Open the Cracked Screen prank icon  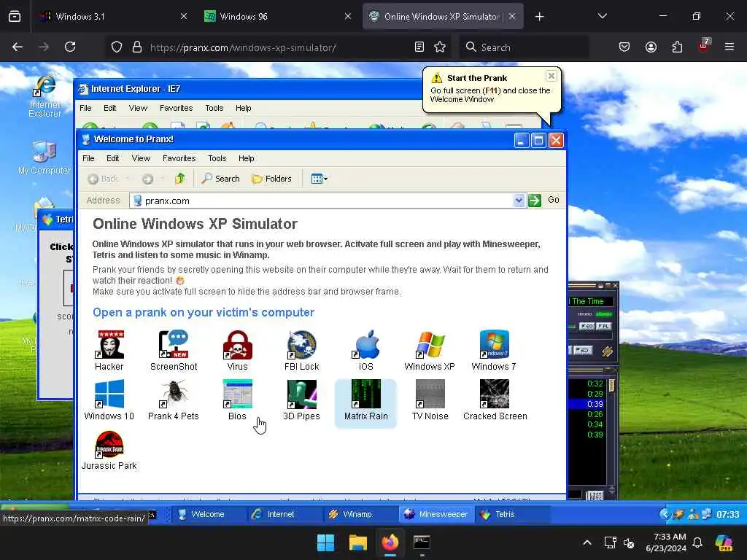495,400
